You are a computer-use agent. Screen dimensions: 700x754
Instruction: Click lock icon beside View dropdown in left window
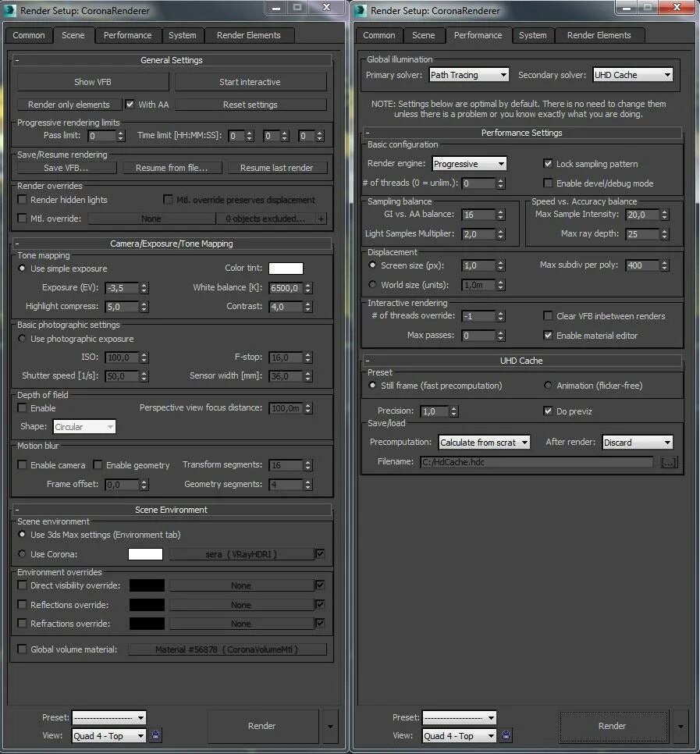click(155, 735)
